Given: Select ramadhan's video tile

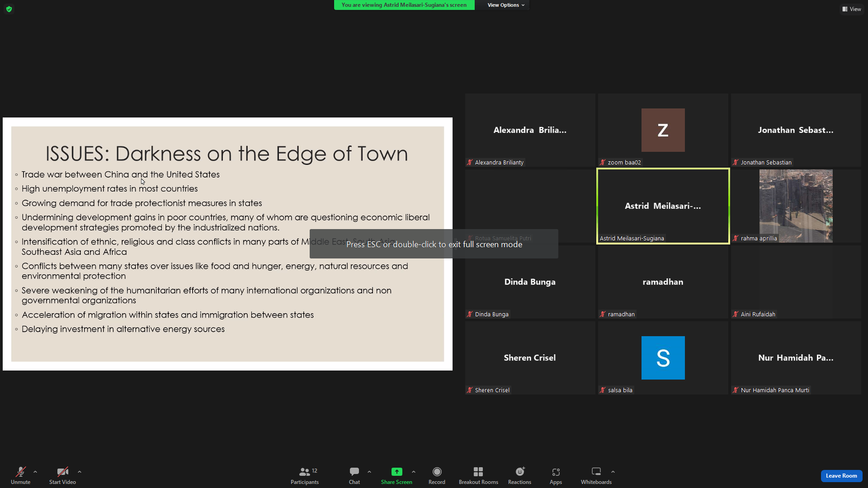Looking at the screenshot, I should (x=663, y=282).
